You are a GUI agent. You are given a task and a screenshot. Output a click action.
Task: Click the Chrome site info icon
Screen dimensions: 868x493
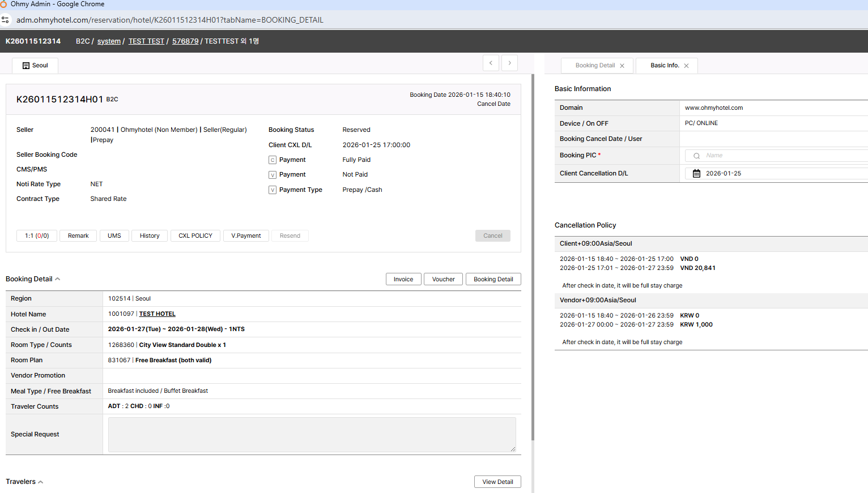(x=6, y=20)
